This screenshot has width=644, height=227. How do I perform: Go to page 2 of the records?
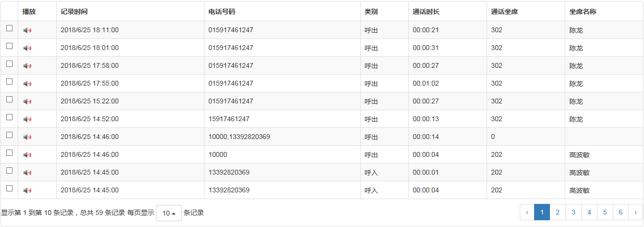(x=558, y=212)
